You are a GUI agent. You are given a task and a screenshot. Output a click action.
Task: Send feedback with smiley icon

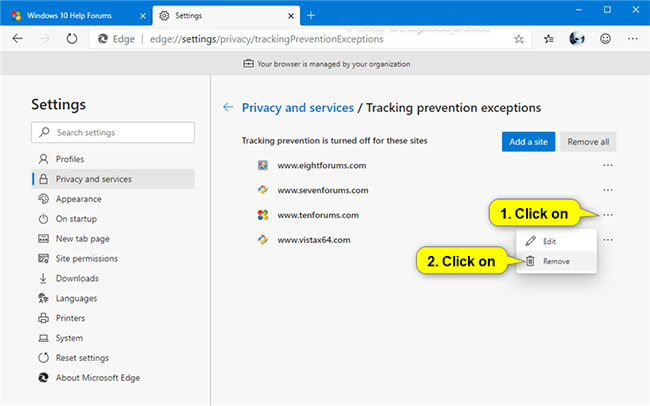coord(605,39)
